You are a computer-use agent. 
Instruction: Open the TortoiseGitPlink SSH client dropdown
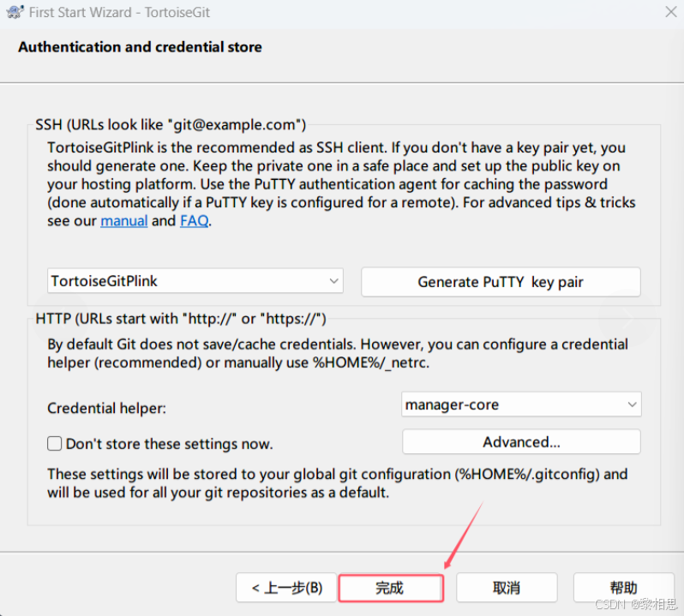tap(195, 281)
